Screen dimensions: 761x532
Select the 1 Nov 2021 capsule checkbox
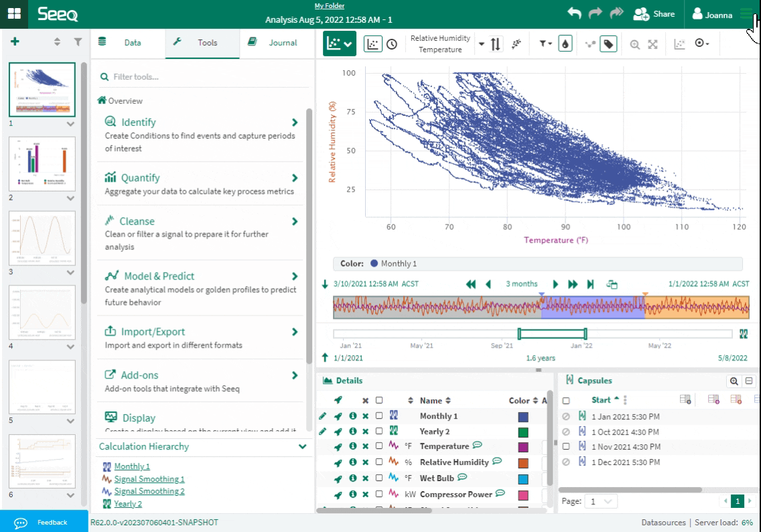click(x=566, y=446)
